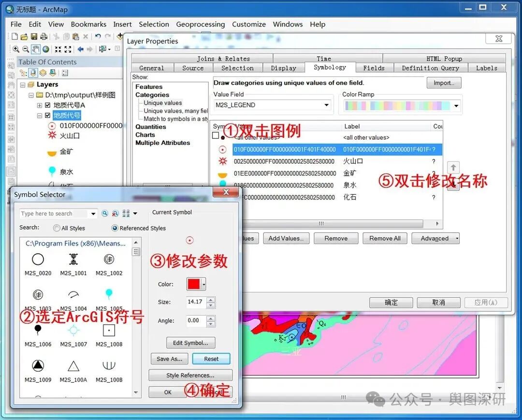Viewport: 522px width, 420px height.
Task: Click the Full Extent globe icon
Action: (46, 49)
